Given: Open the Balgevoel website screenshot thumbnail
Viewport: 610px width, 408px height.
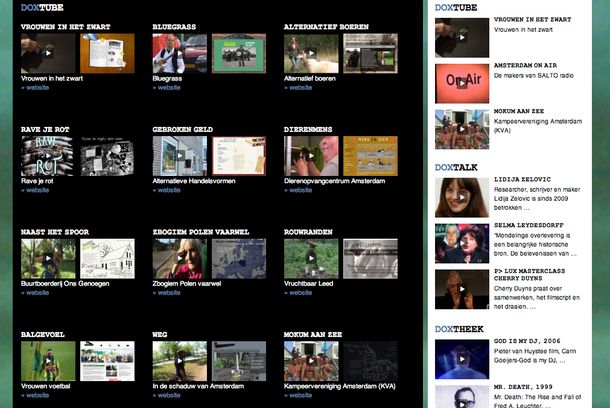Looking at the screenshot, I should coord(107,361).
